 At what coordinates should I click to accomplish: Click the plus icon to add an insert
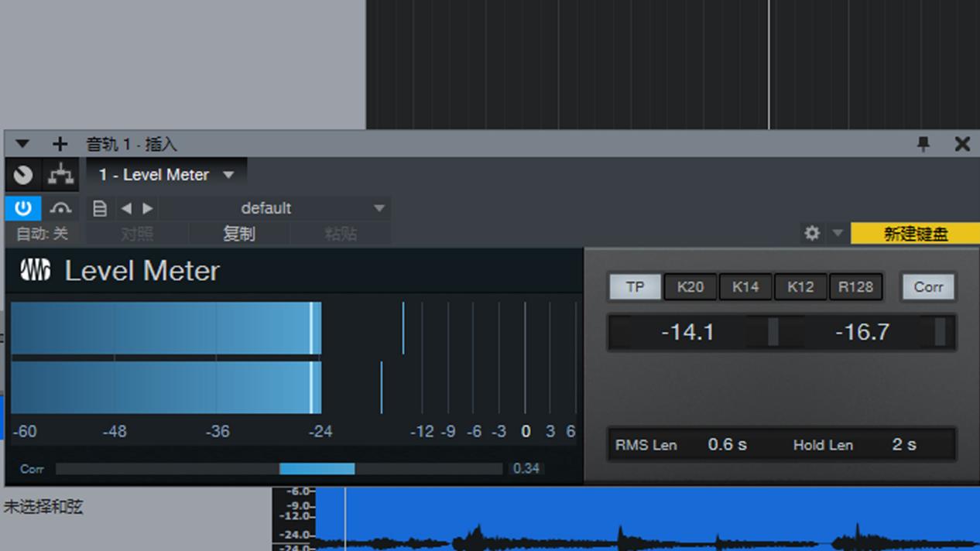click(x=60, y=144)
